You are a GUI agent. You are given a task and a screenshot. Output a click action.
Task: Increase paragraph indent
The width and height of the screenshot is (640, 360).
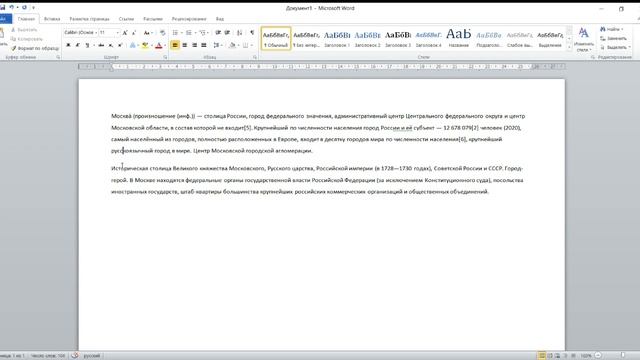(227, 33)
